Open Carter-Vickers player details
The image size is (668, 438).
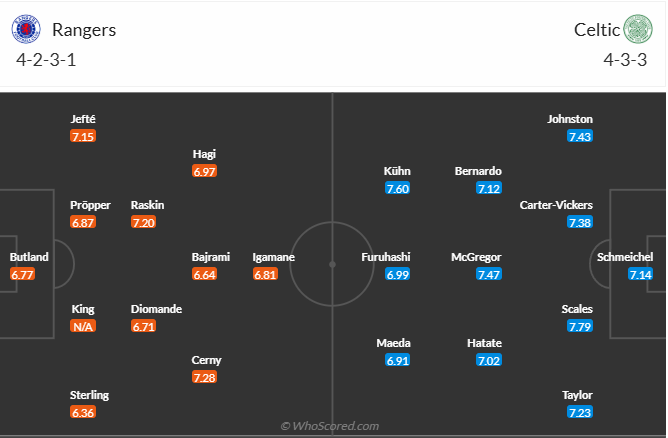556,205
